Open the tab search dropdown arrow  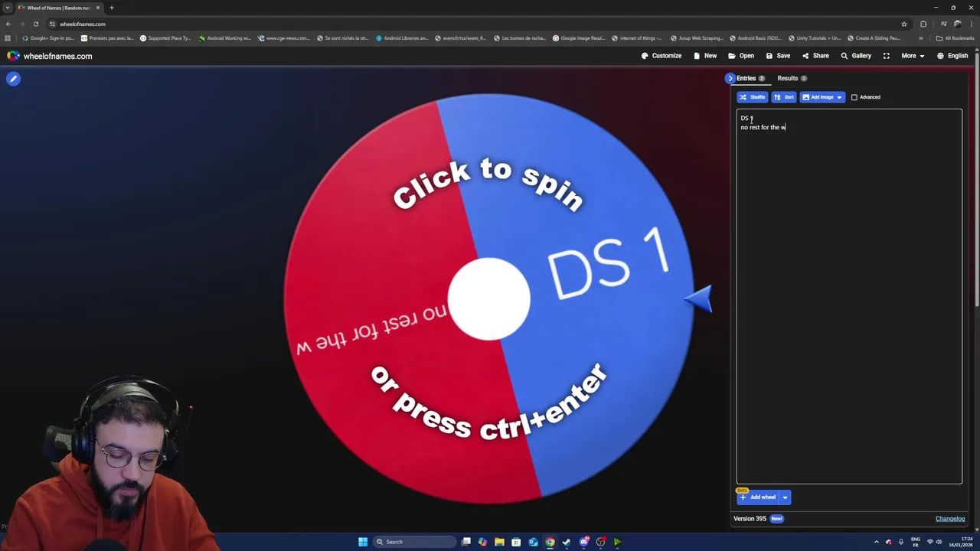click(8, 8)
